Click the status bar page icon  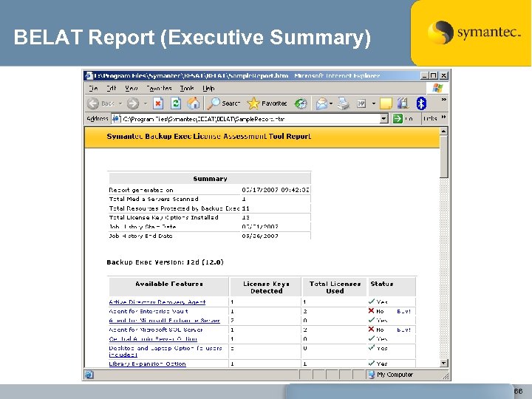(89, 375)
